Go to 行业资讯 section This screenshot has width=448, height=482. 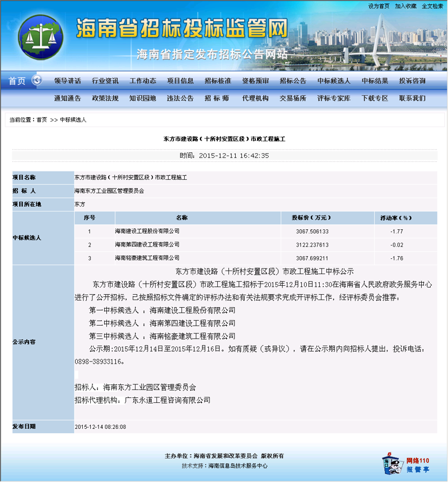coord(105,81)
